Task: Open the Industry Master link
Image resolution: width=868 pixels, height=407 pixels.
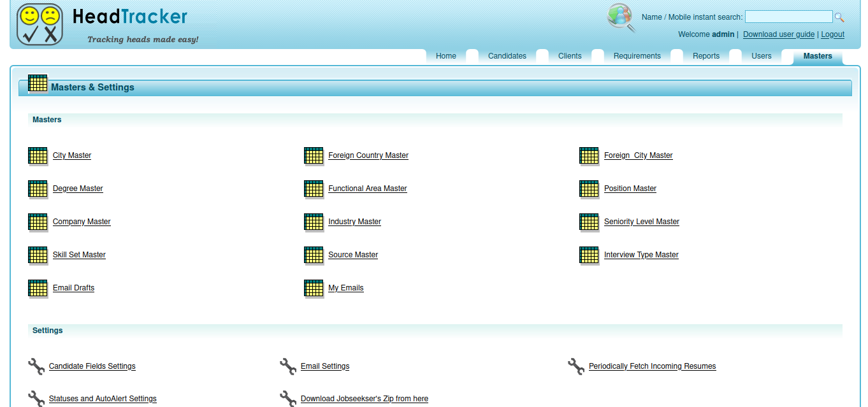Action: (x=354, y=222)
